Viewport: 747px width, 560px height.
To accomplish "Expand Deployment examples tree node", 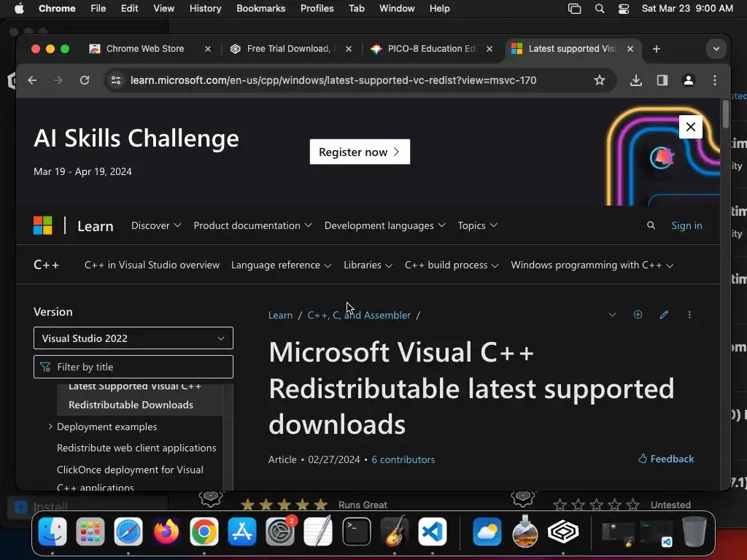I will pyautogui.click(x=50, y=427).
